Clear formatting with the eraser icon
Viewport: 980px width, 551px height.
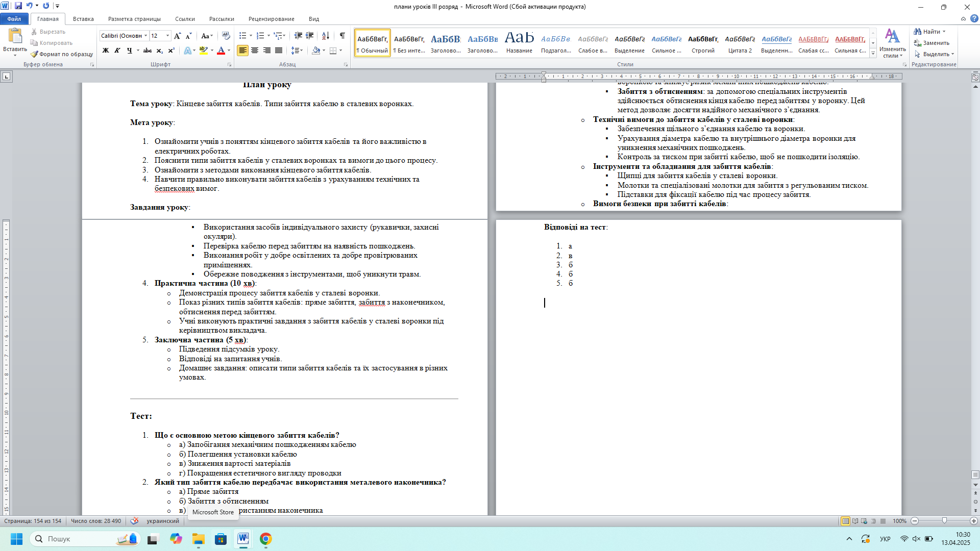point(226,36)
